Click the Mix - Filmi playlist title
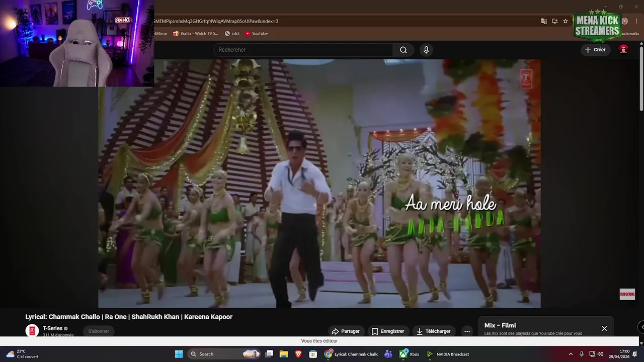 point(500,325)
